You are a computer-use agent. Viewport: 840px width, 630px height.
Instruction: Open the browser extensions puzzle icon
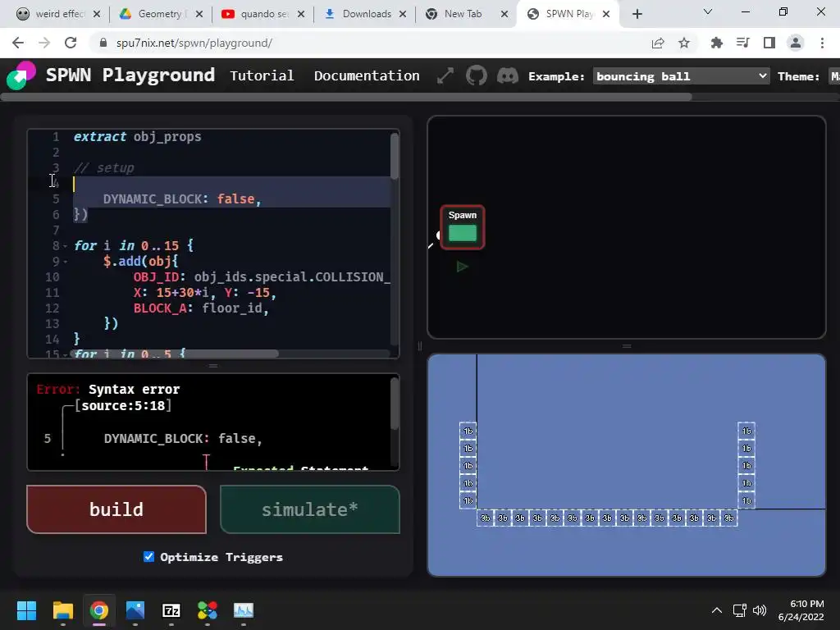pyautogui.click(x=717, y=43)
